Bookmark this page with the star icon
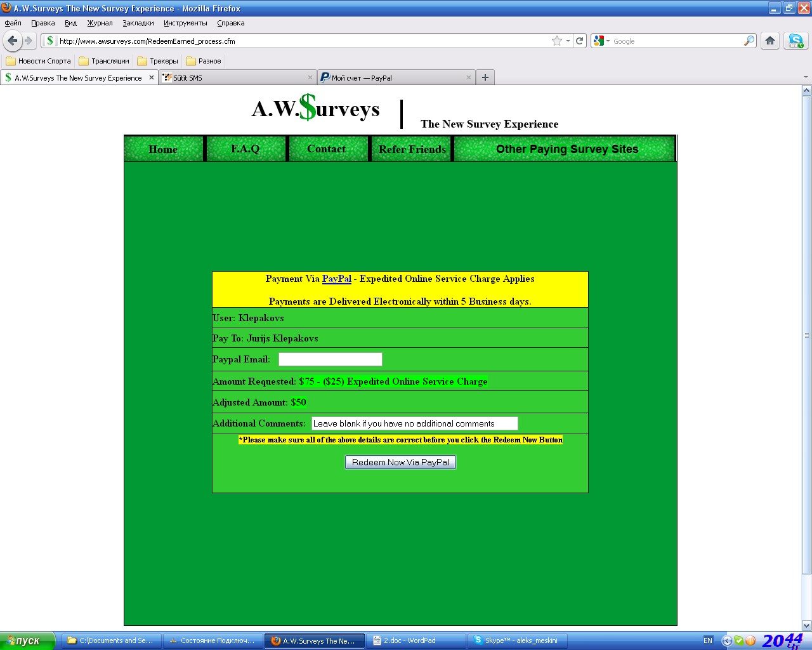The height and width of the screenshot is (650, 812). pos(557,41)
